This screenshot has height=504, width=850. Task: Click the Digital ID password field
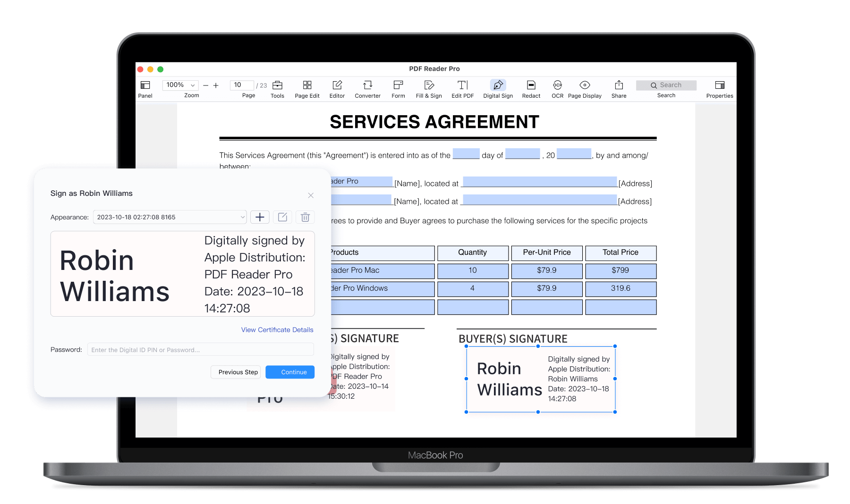[200, 350]
